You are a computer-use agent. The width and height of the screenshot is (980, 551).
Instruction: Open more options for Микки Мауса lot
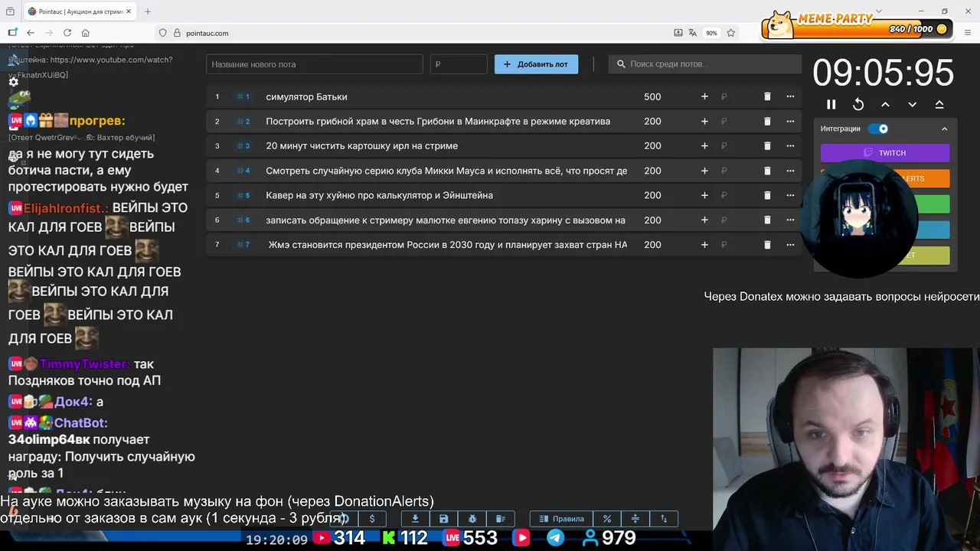pos(790,171)
